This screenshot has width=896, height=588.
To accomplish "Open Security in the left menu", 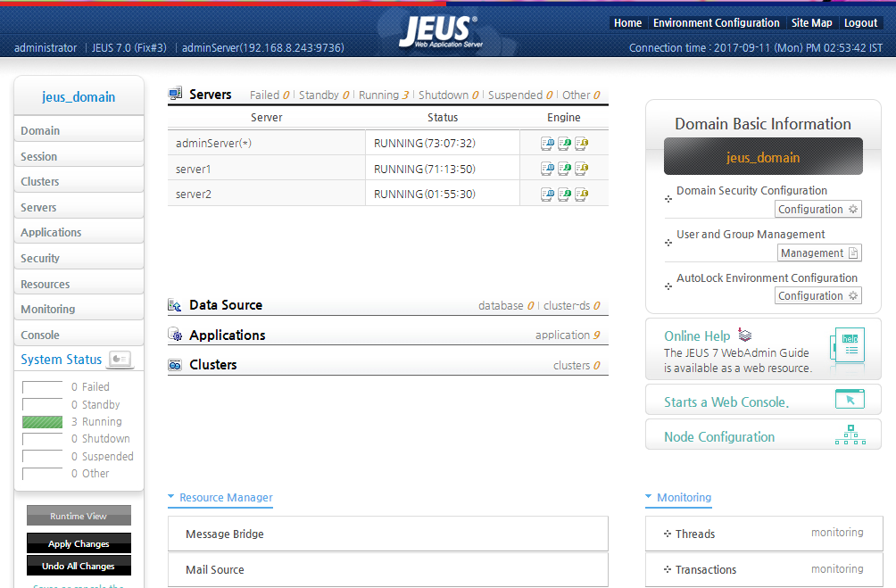I will 79,258.
